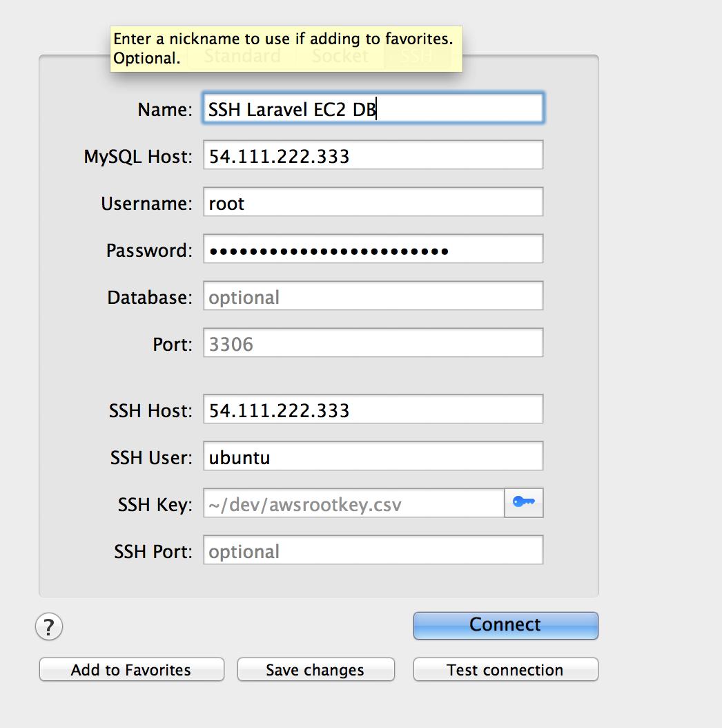Open help with the question mark button

pos(49,626)
